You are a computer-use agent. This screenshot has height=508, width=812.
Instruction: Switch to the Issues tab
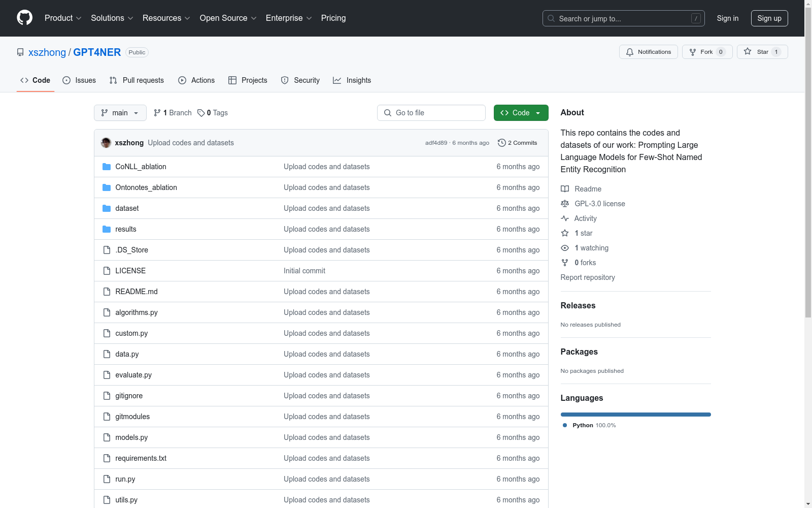79,80
